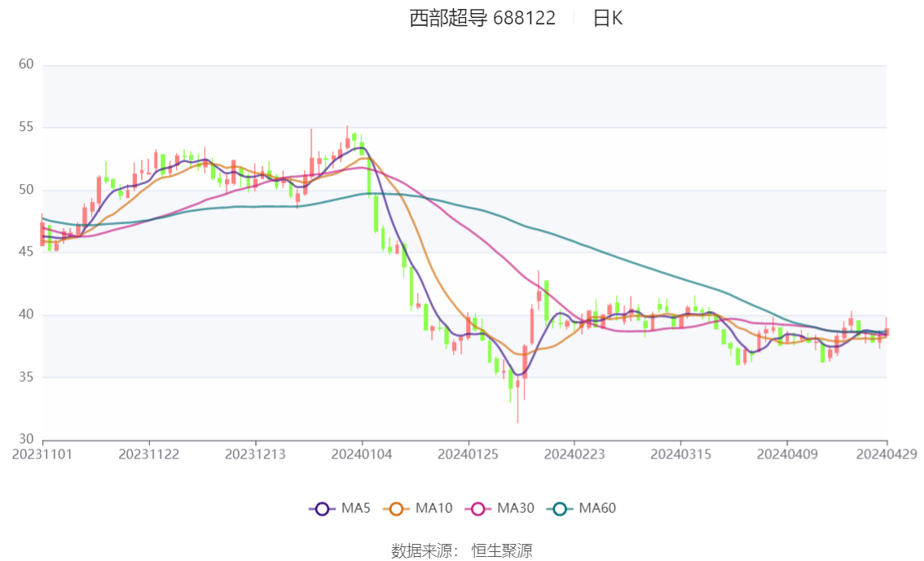
Task: Select the 20240409 date tick
Action: tap(787, 454)
